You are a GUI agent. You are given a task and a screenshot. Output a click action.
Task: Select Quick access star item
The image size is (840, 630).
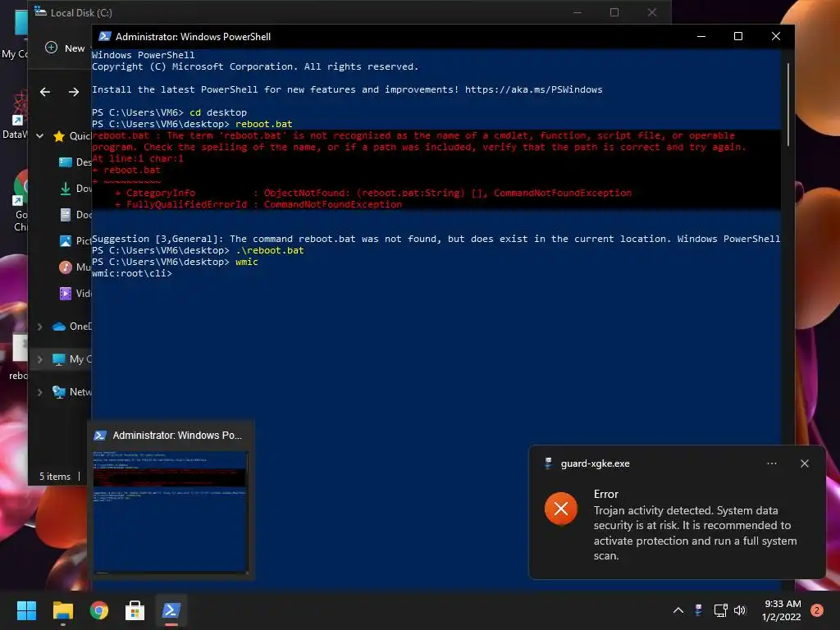(59, 136)
